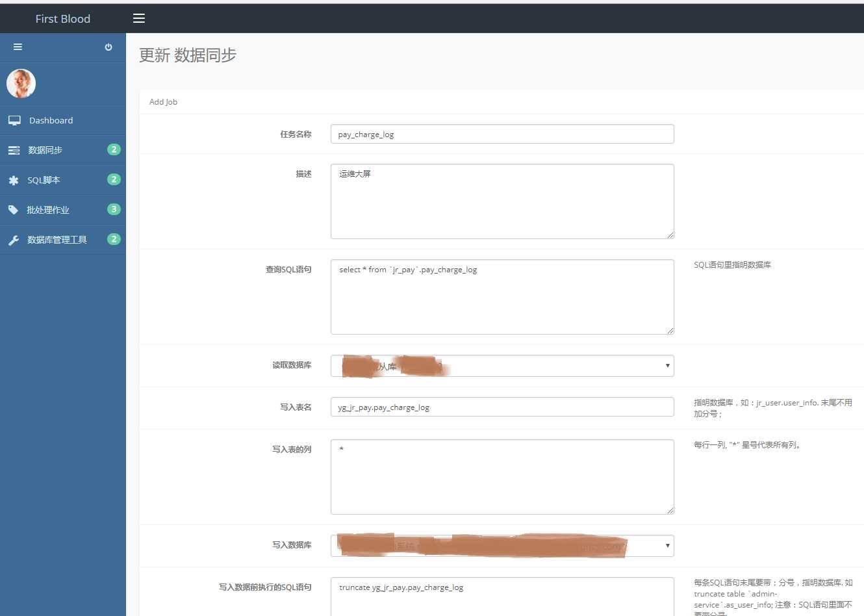Image resolution: width=864 pixels, height=616 pixels.
Task: Click the SQL脚本 asterisk icon
Action: (x=14, y=180)
